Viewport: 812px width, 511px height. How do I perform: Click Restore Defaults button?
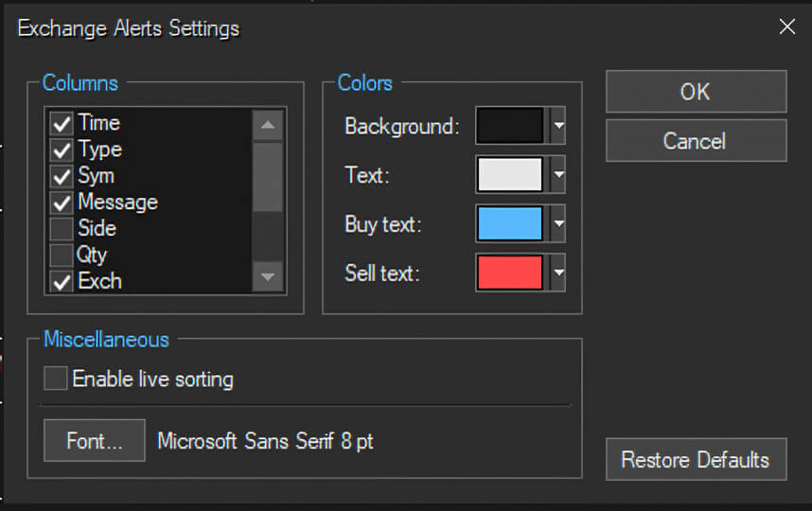[x=696, y=460]
